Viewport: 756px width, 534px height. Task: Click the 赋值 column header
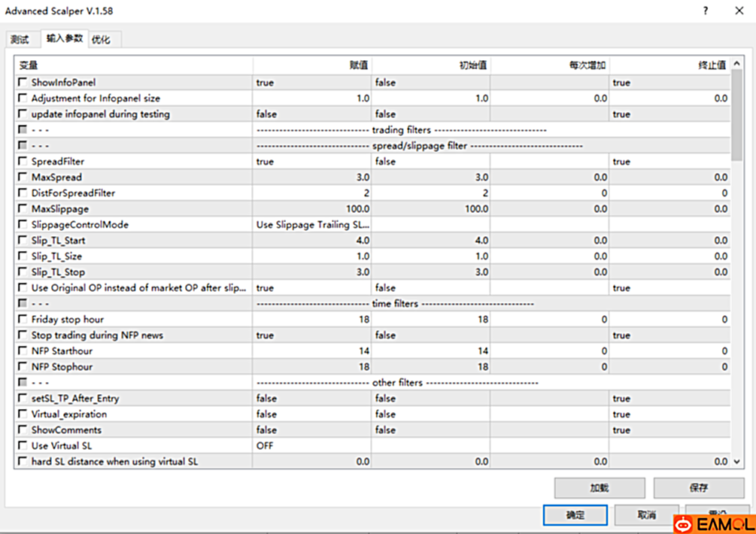312,65
